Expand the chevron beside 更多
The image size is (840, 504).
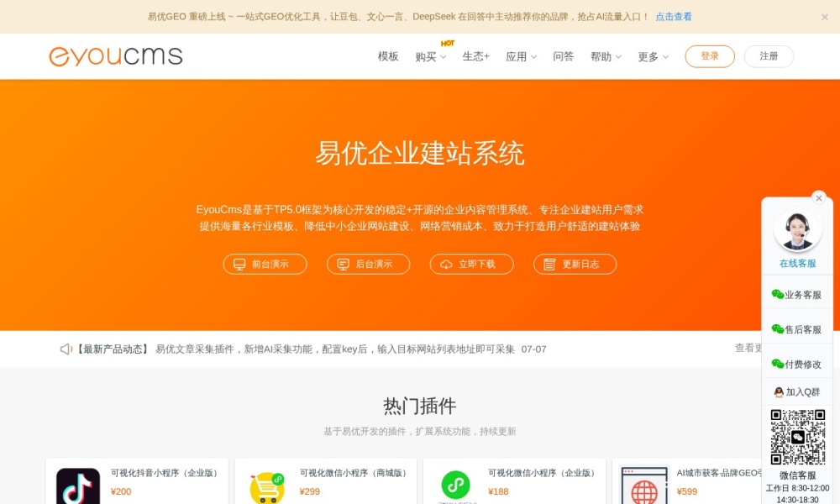pos(665,57)
